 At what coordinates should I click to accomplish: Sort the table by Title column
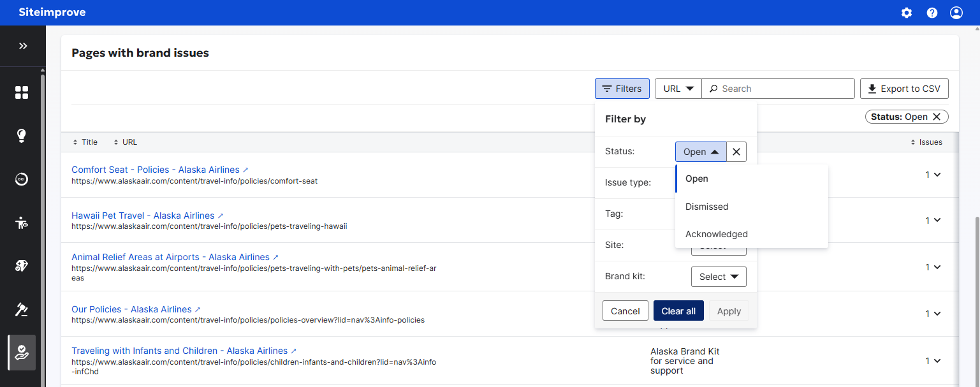[85, 142]
